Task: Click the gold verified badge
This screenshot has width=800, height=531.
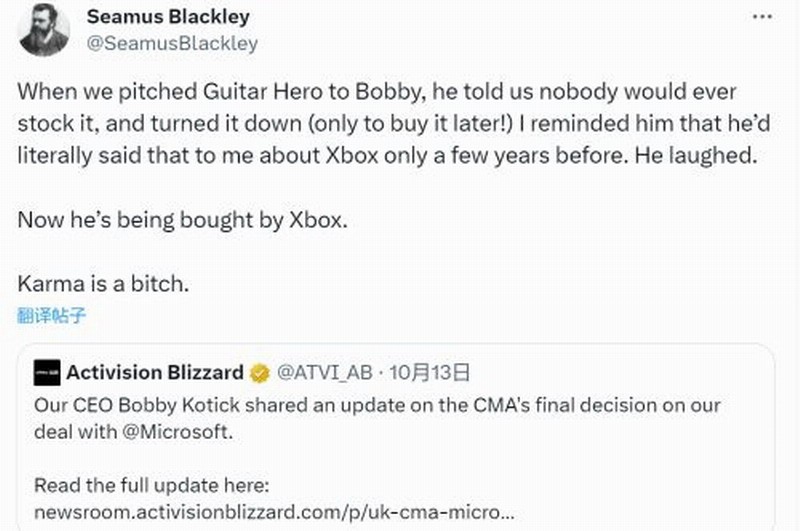Action: point(259,374)
